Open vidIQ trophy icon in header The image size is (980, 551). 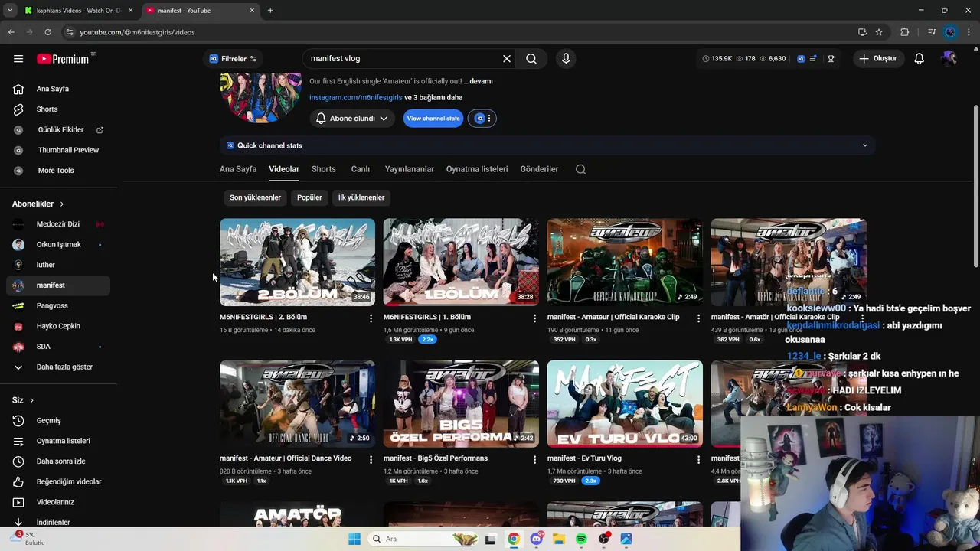pos(831,59)
